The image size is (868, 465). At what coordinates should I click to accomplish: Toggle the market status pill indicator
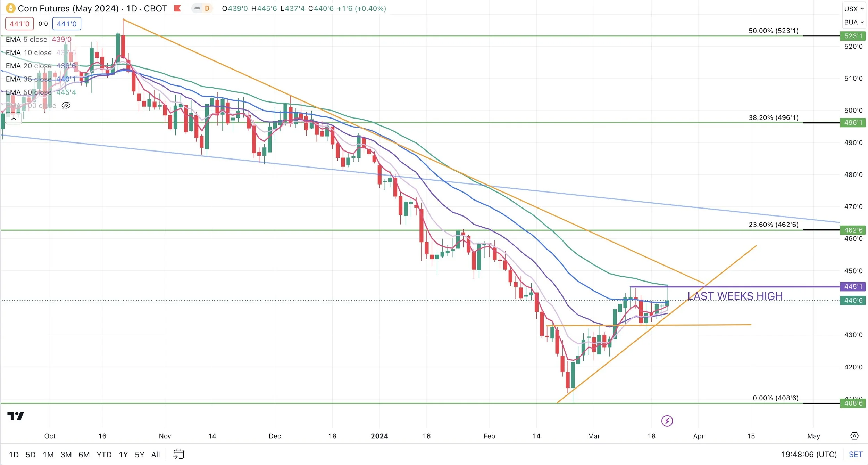click(197, 8)
